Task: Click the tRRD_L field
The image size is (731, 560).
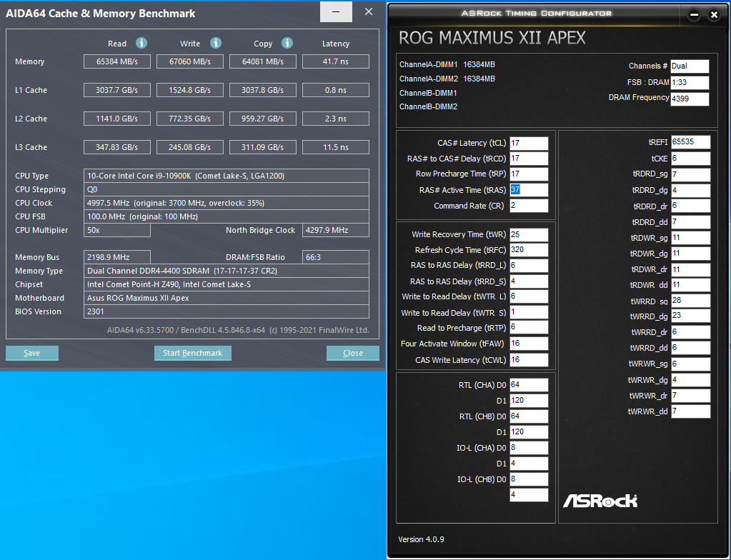Action: [x=529, y=266]
